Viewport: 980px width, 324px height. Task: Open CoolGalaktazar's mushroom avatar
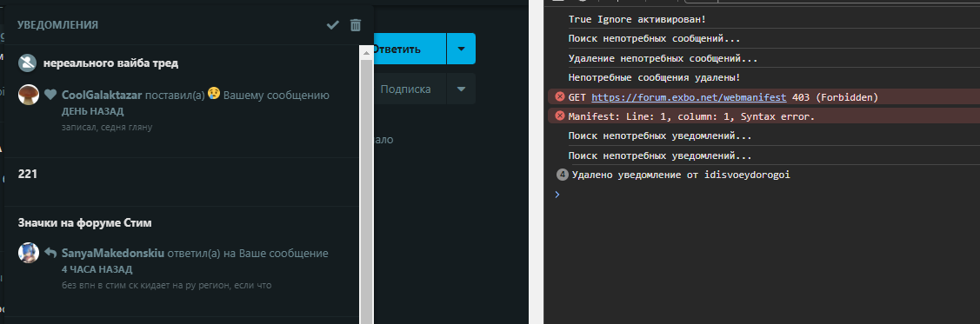(29, 95)
